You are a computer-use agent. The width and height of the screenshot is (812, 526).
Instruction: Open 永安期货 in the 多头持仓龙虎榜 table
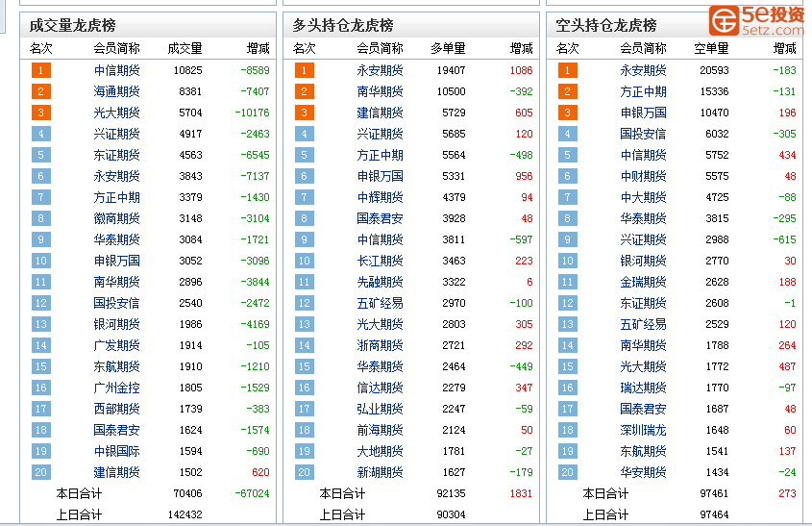point(380,70)
